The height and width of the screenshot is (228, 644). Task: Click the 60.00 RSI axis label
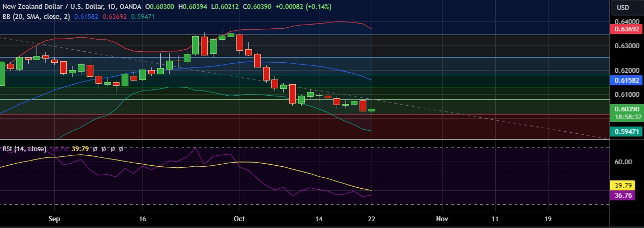point(623,162)
